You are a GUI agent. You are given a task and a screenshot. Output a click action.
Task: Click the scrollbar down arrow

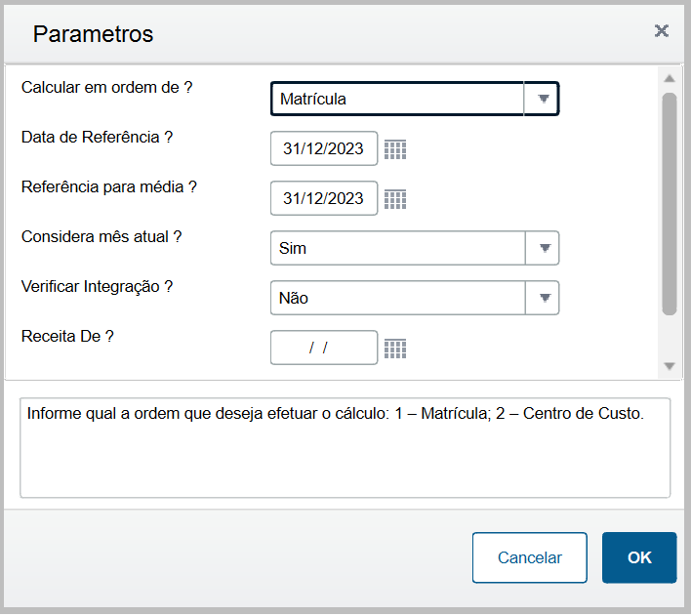(x=670, y=366)
